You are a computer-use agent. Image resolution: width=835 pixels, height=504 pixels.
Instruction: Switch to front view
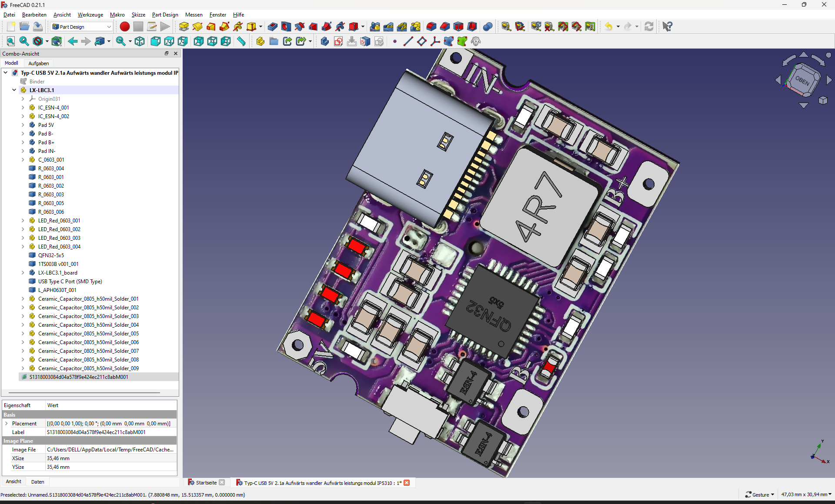[156, 41]
